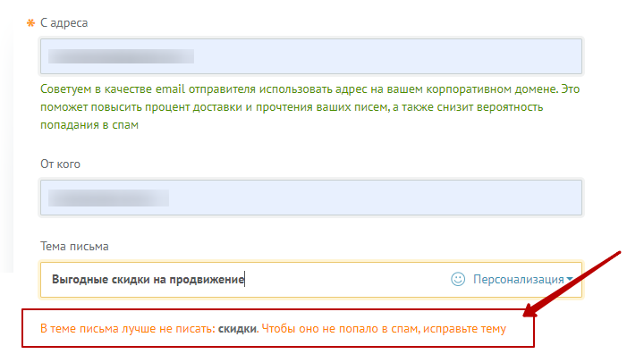Viewport: 644px width, 354px height.
Task: Place cursor on word продвижение in subject
Action: tap(207, 280)
